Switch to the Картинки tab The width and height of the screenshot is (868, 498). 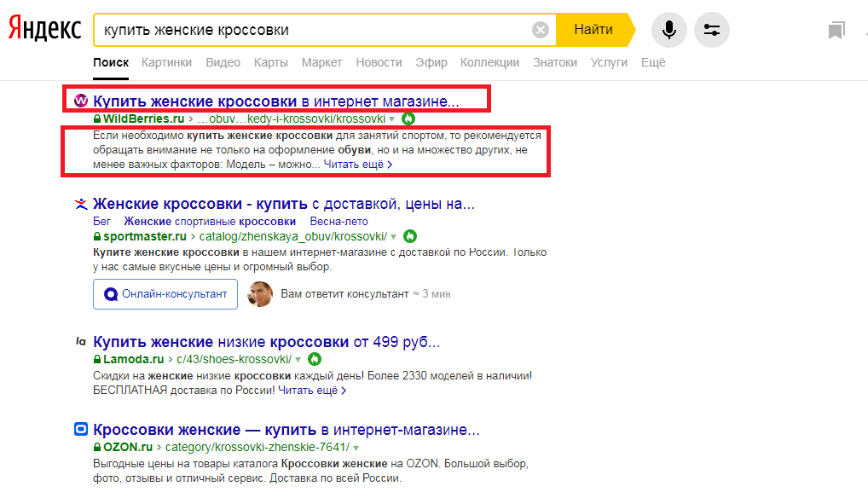(166, 62)
